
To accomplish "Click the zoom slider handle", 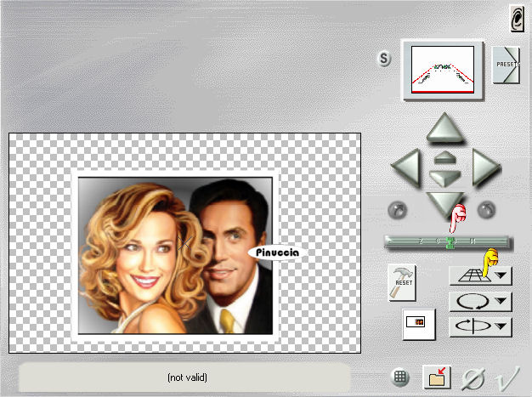I will point(450,243).
